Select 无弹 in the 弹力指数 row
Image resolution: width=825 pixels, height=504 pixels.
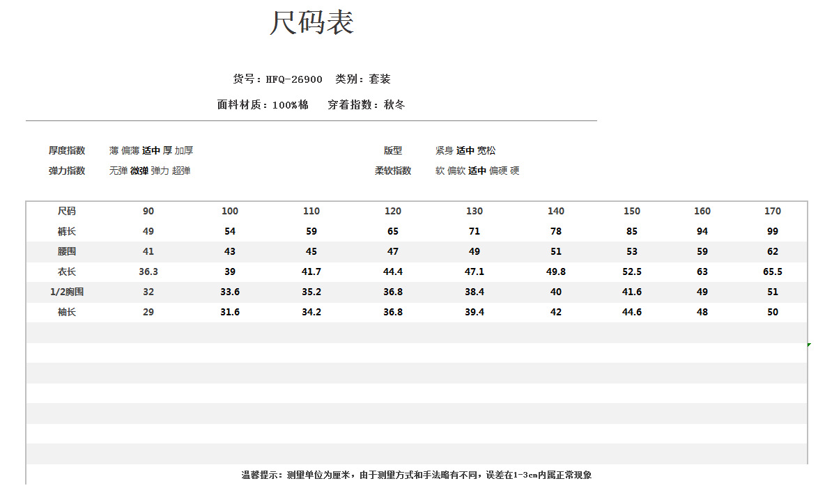point(118,171)
